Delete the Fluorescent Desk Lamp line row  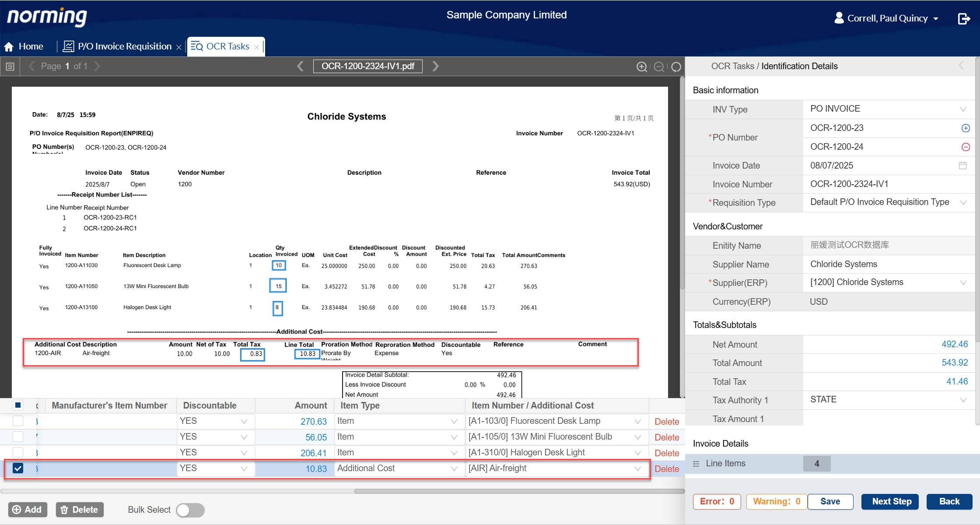[667, 422]
